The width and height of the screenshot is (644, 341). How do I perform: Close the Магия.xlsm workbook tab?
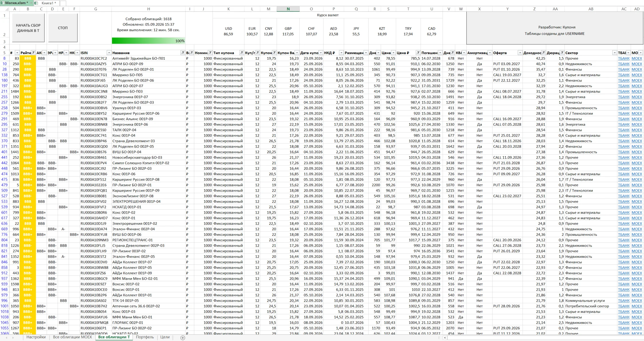[31, 3]
